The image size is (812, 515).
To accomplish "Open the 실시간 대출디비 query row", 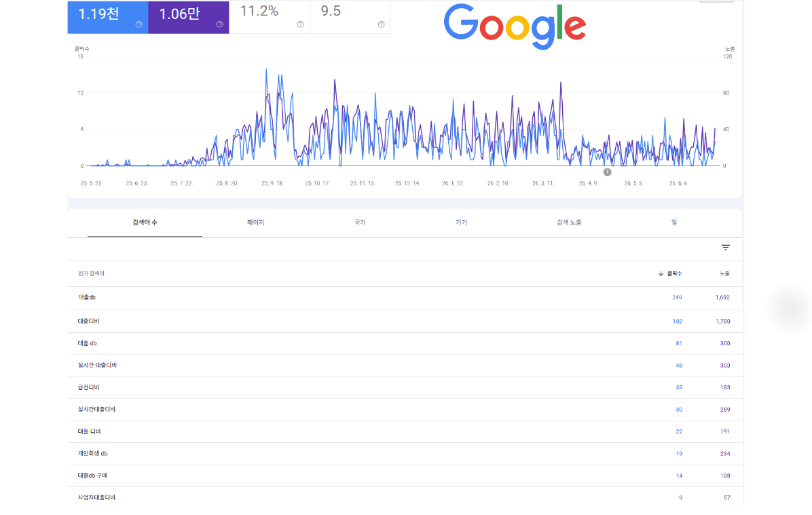I will (x=405, y=366).
